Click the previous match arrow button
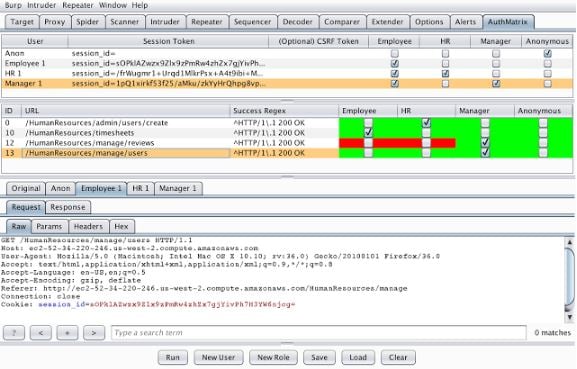The image size is (577, 369). tap(40, 333)
